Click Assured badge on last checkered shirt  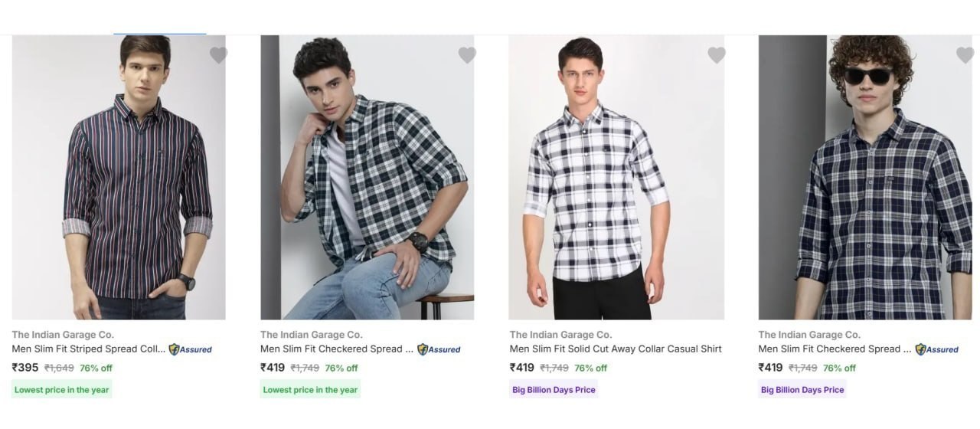coord(936,349)
